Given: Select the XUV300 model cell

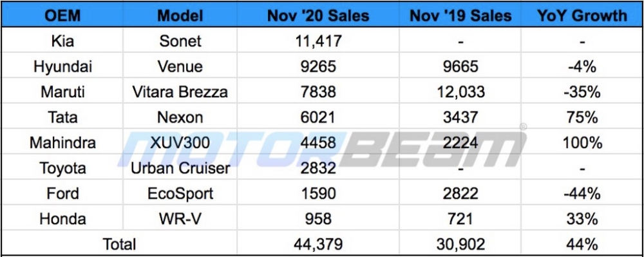Looking at the screenshot, I should pyautogui.click(x=180, y=142).
